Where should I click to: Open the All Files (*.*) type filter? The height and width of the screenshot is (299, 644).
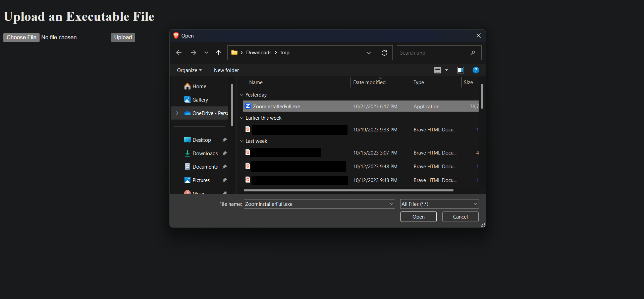click(439, 204)
